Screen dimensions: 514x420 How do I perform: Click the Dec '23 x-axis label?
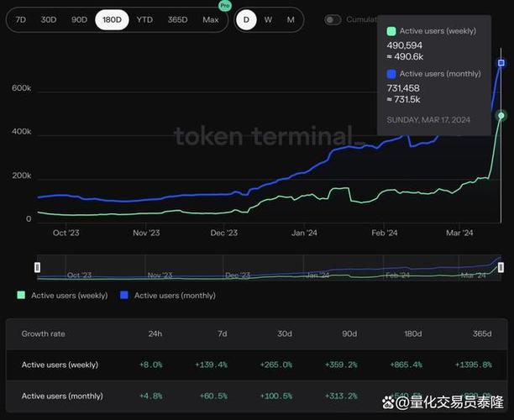(224, 233)
